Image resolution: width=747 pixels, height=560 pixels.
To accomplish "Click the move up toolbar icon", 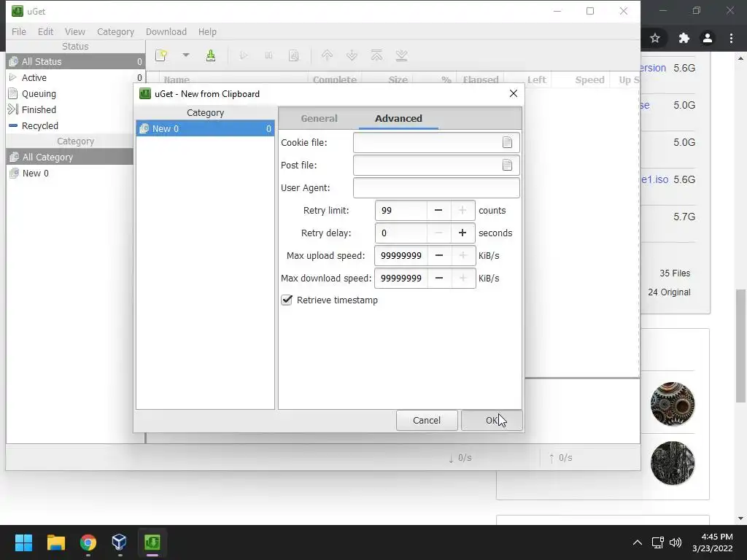I will pos(327,55).
